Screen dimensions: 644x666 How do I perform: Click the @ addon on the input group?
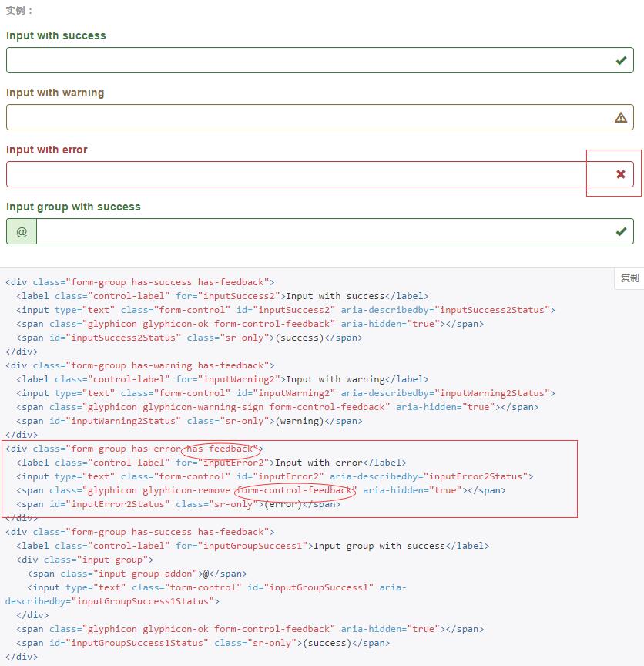tap(22, 231)
